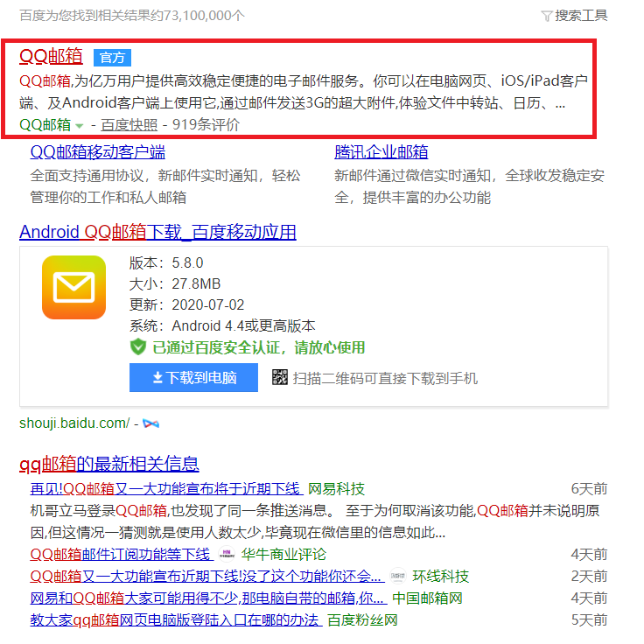Click 扫描二维码可直接下载到手机 text
Viewport: 644px width, 644px height.
pos(385,378)
